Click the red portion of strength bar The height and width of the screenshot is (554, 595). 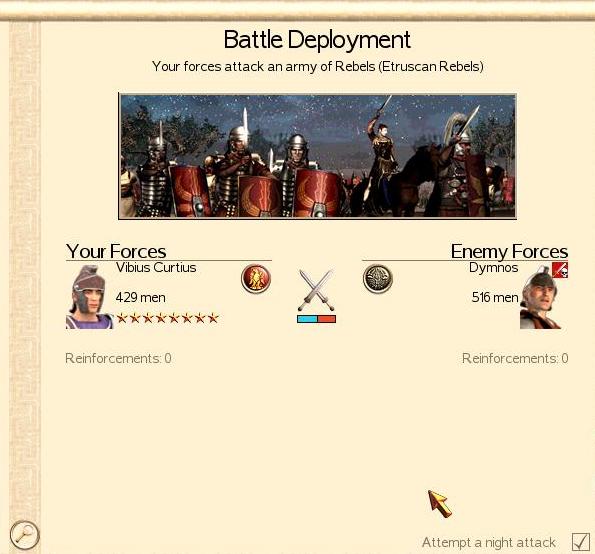[327, 319]
